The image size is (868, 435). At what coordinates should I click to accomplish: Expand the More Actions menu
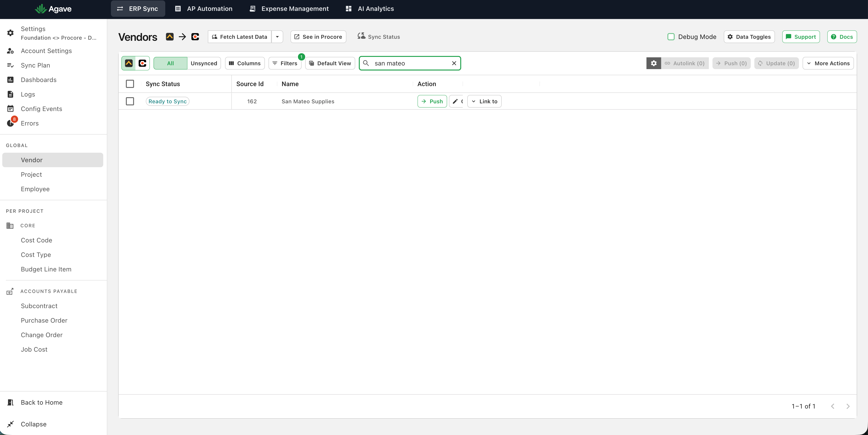pos(828,63)
